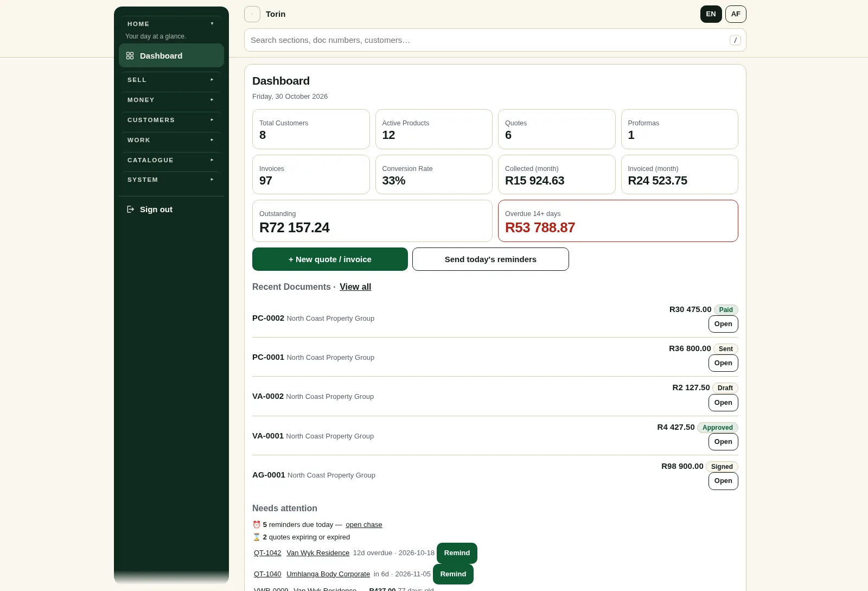
Task: Click the Conversion Rate card
Action: (x=434, y=175)
